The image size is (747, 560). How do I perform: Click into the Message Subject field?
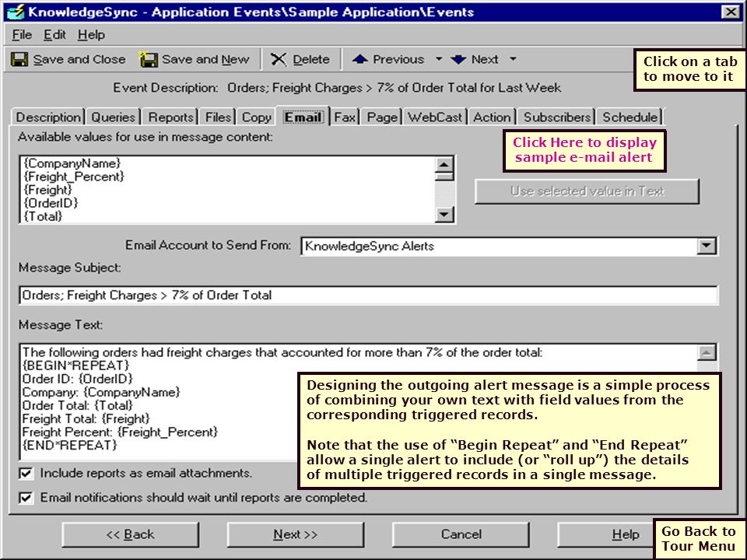coord(368,296)
